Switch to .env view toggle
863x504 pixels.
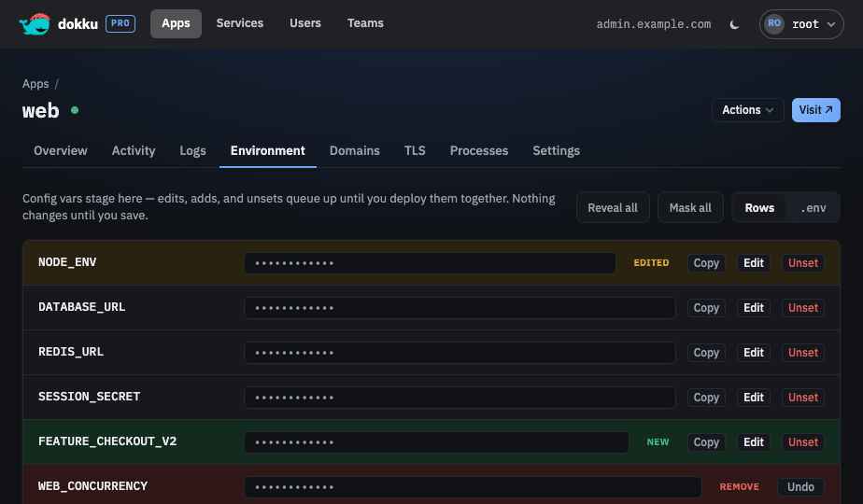[813, 208]
